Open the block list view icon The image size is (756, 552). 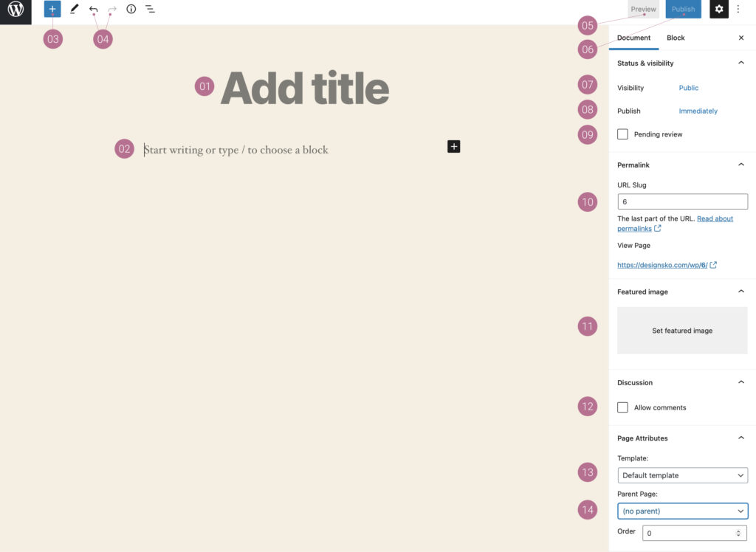[150, 8]
